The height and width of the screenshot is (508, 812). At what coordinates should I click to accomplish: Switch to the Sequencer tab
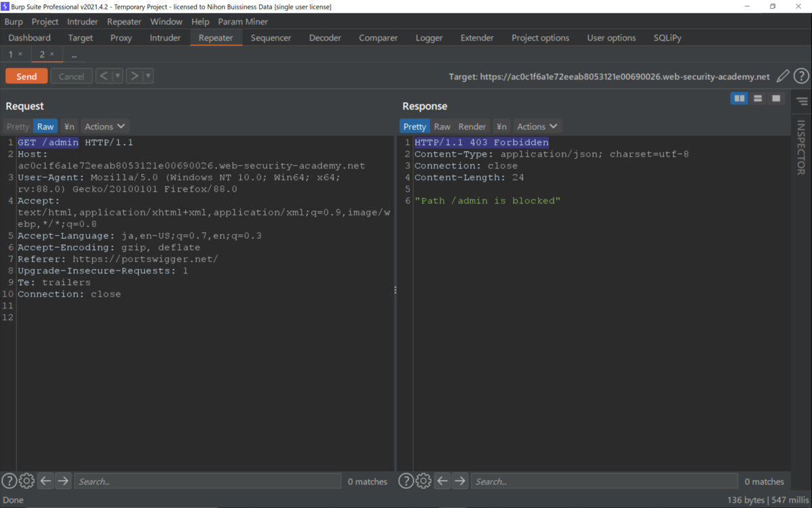click(x=271, y=38)
